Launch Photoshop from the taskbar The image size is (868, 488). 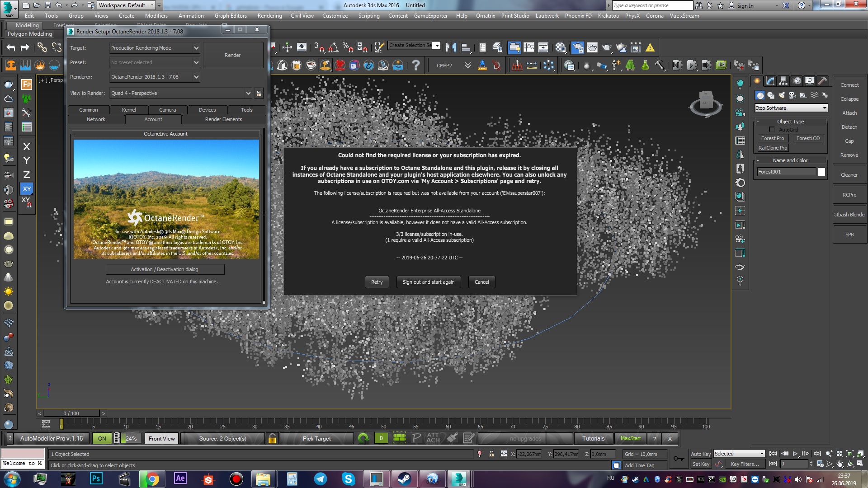[x=96, y=479]
